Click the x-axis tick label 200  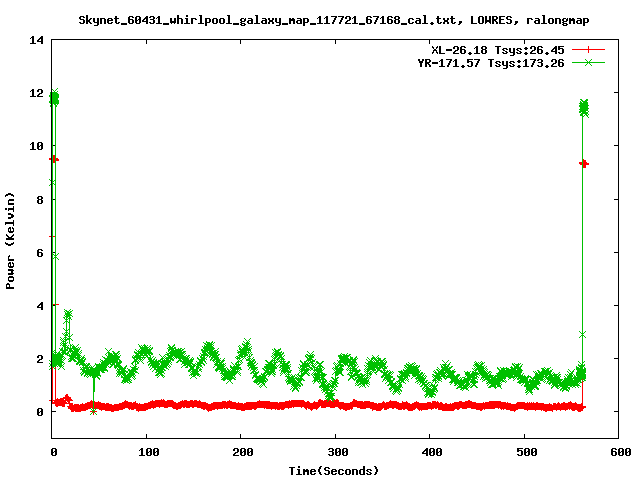[x=242, y=452]
